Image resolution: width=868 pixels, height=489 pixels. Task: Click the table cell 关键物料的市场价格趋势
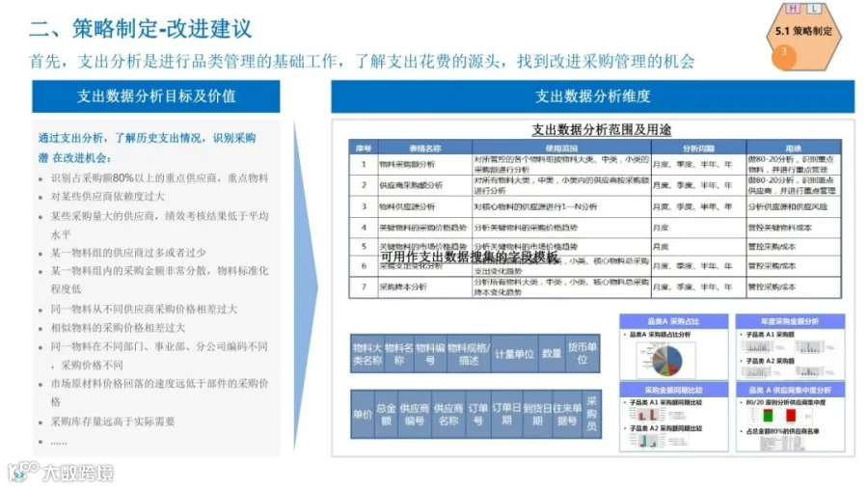pyautogui.click(x=423, y=246)
